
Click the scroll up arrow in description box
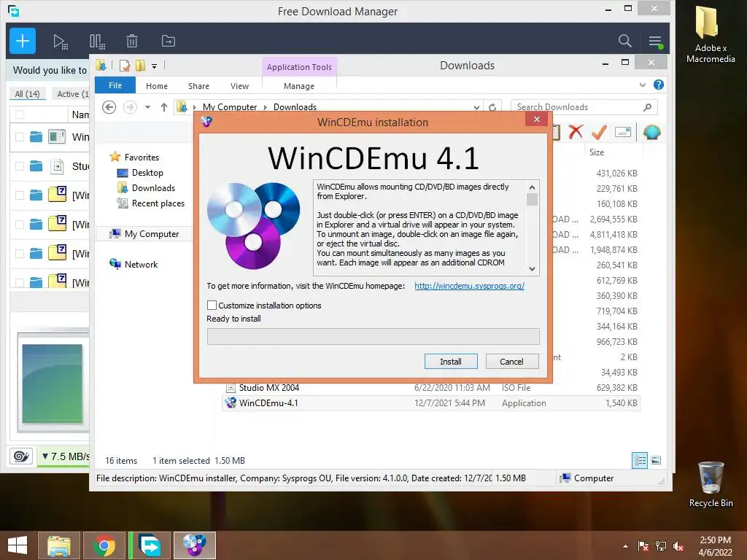point(532,187)
